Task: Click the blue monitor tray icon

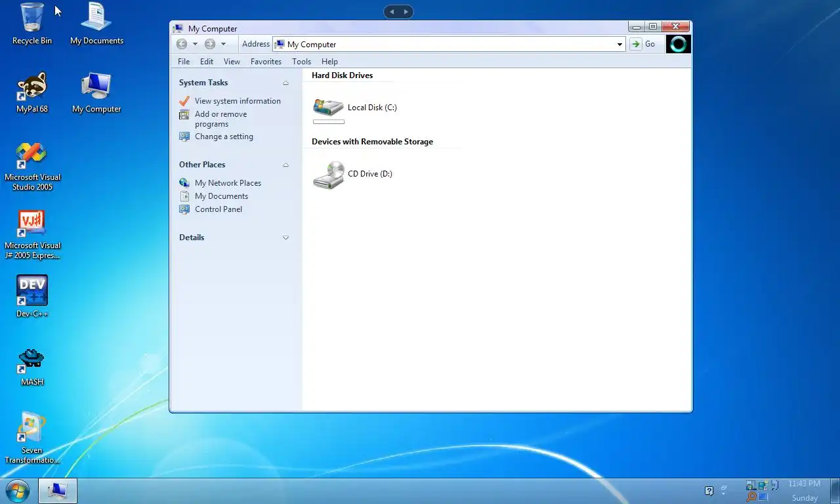Action: click(x=763, y=497)
